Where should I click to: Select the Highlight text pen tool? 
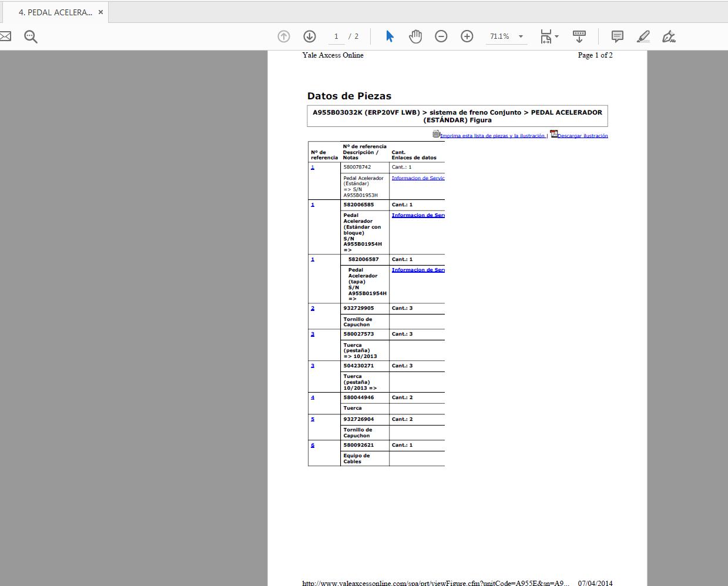643,36
